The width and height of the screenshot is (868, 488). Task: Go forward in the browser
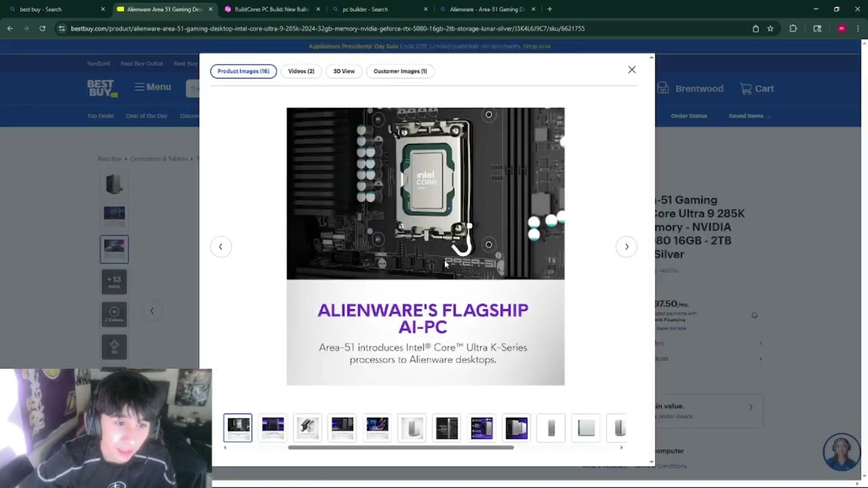pyautogui.click(x=26, y=28)
